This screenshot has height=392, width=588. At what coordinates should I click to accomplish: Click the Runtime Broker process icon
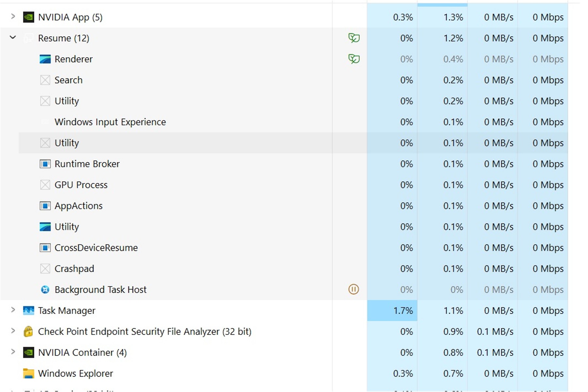(45, 164)
